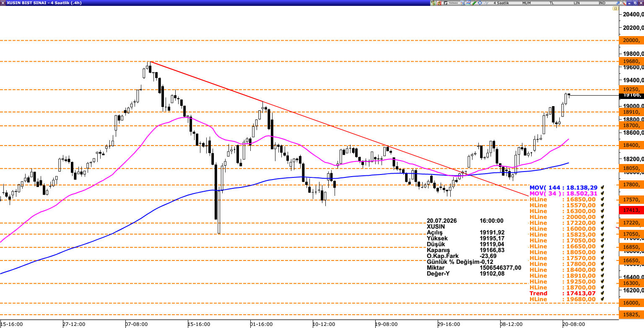
Task: Click the pulse waveform indicator icon
Action: pyautogui.click(x=486, y=3)
